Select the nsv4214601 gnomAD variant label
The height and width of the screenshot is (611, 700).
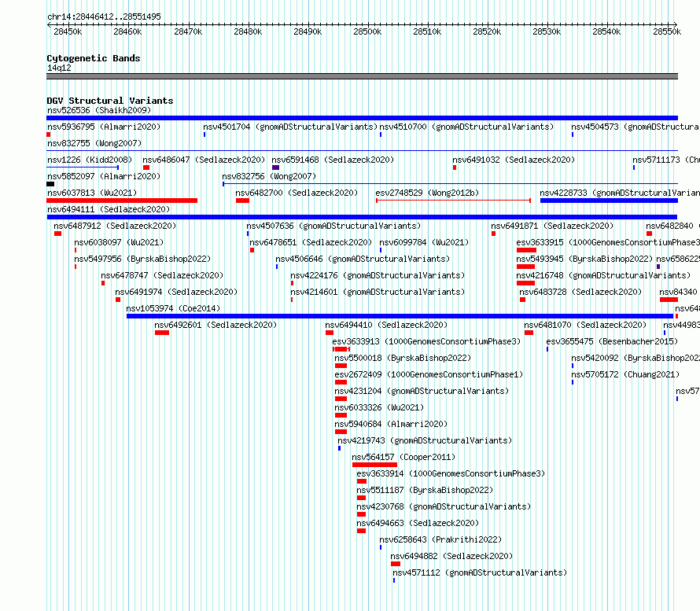click(378, 292)
